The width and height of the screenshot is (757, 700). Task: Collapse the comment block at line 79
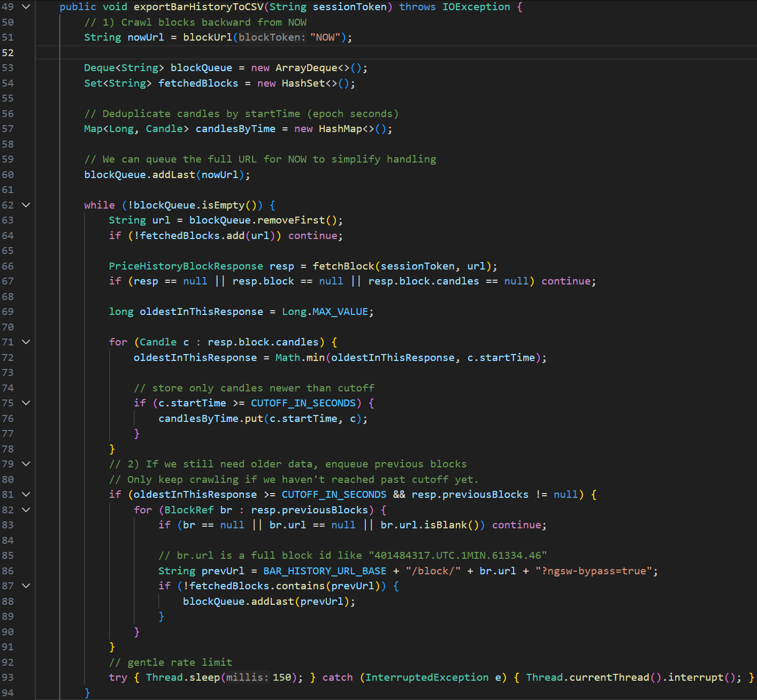(26, 464)
